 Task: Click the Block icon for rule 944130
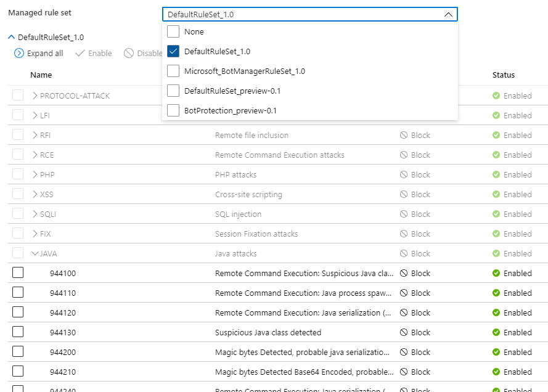(x=404, y=332)
